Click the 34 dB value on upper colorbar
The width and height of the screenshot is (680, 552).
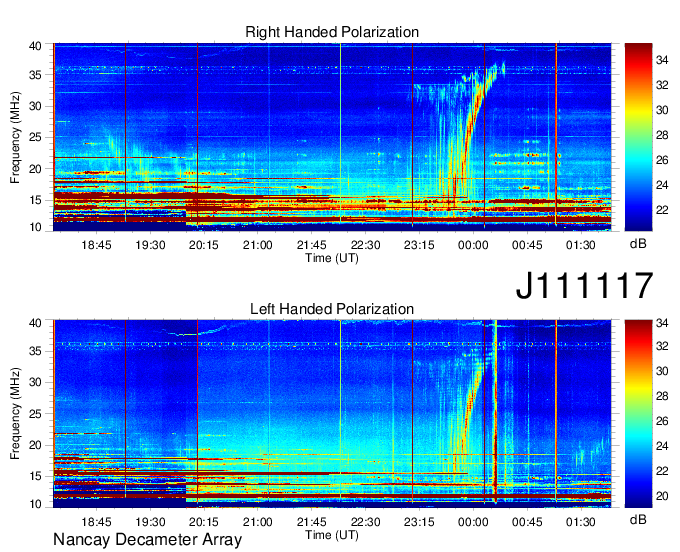[x=662, y=60]
